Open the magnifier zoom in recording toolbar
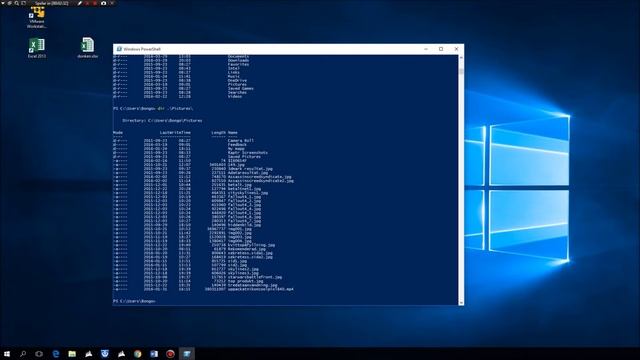Screen dimensions: 640x360 [16, 3]
